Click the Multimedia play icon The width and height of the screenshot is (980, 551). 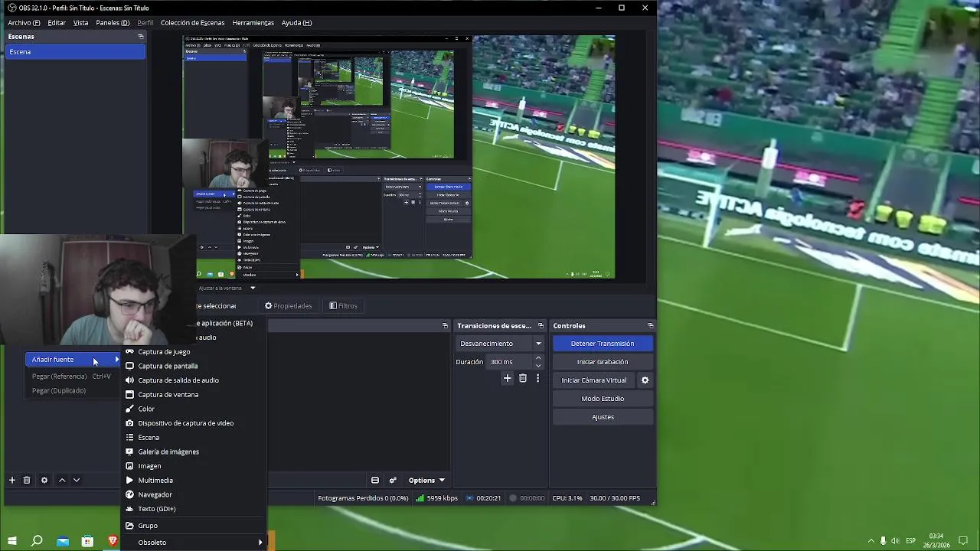point(129,481)
